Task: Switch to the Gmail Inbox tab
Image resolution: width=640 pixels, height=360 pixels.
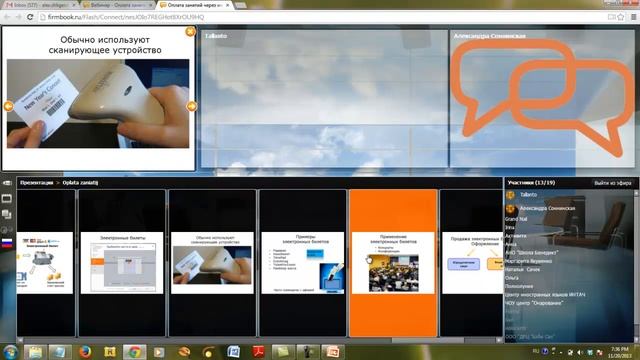Action: pyautogui.click(x=41, y=5)
